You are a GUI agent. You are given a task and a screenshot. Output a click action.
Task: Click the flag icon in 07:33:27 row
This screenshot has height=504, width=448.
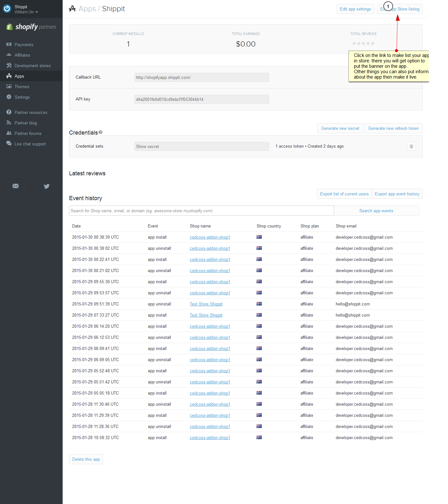coord(259,315)
